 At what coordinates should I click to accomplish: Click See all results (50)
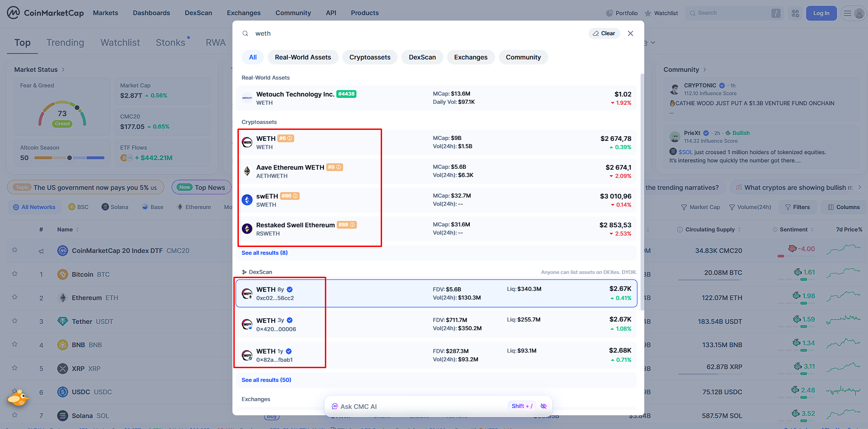pyautogui.click(x=266, y=380)
